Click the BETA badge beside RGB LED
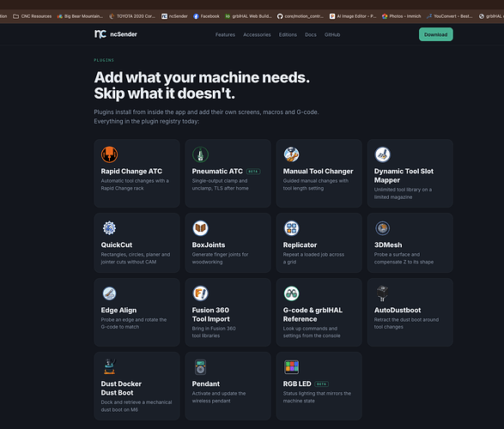Viewport: 504px width, 429px height. 321,384
